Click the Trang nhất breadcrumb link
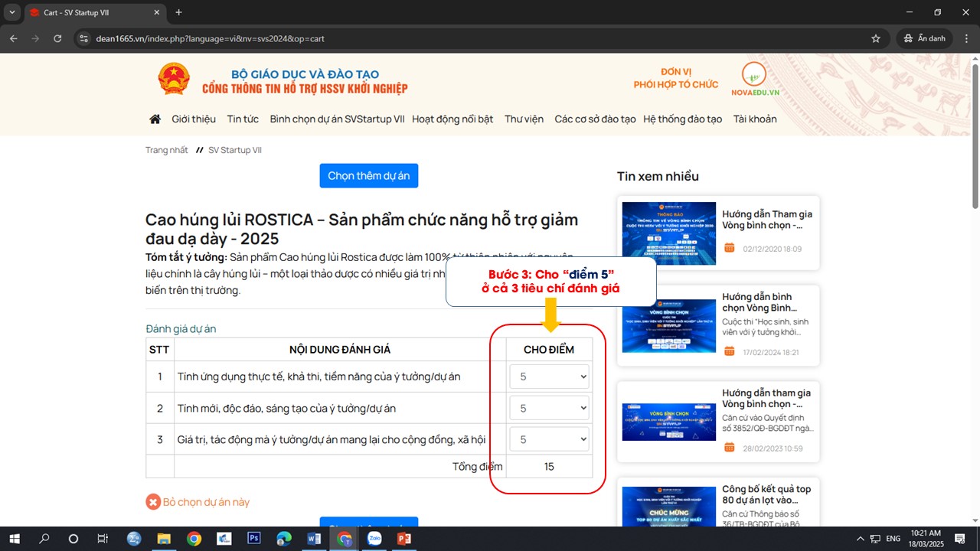The width and height of the screenshot is (980, 551). pyautogui.click(x=167, y=150)
